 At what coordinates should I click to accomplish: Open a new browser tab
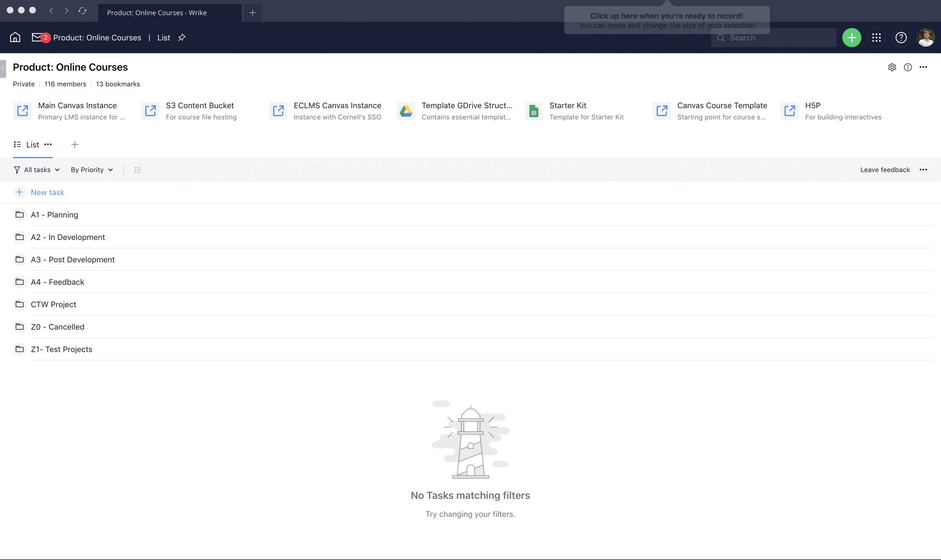pyautogui.click(x=252, y=12)
